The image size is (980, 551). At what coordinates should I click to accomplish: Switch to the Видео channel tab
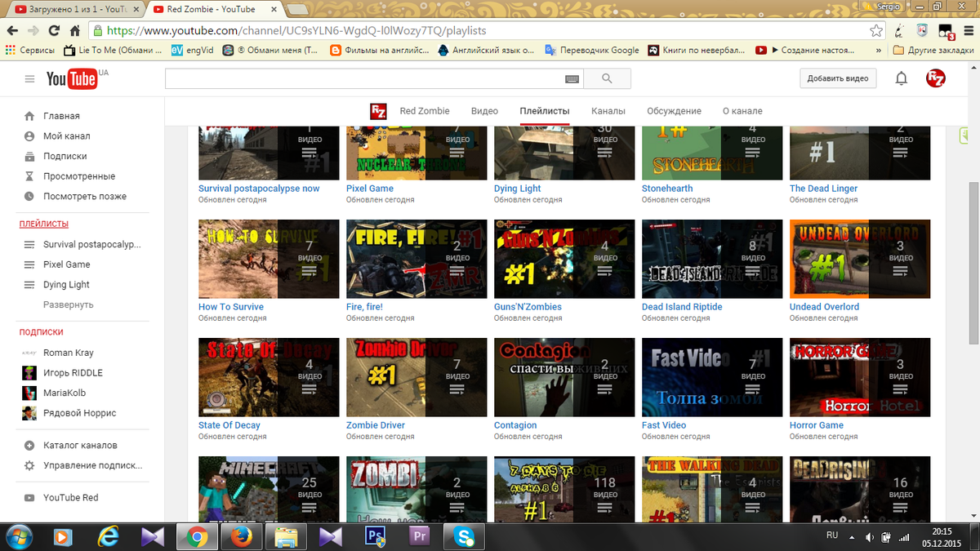click(484, 111)
